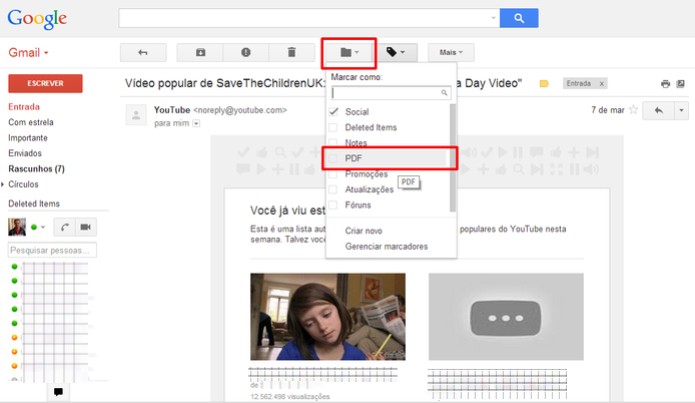Screen dimensions: 695x403
Task: Open the Importante folder
Action: pos(28,137)
